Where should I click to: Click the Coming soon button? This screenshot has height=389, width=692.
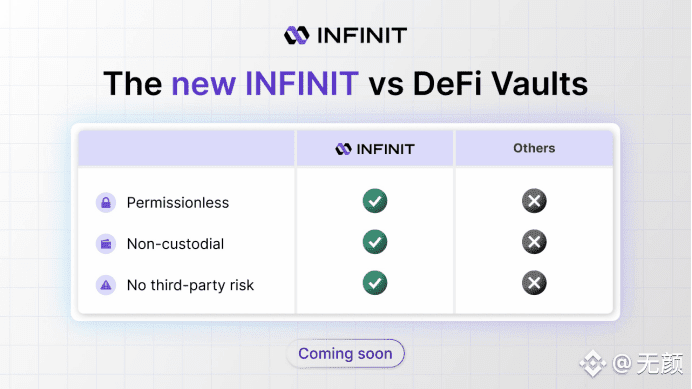point(345,353)
